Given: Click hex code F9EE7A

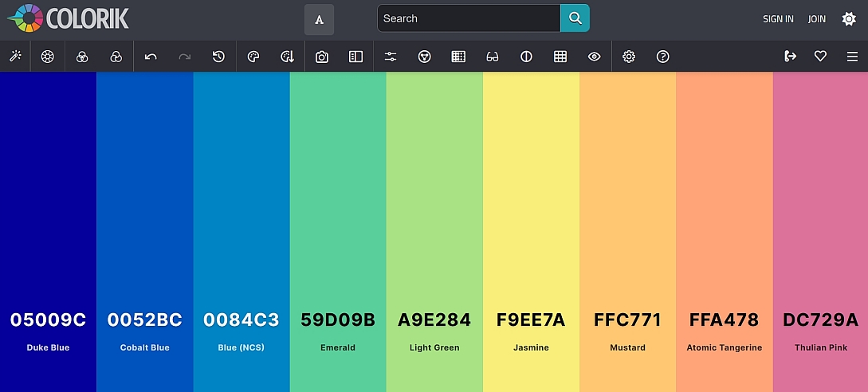Looking at the screenshot, I should tap(531, 319).
